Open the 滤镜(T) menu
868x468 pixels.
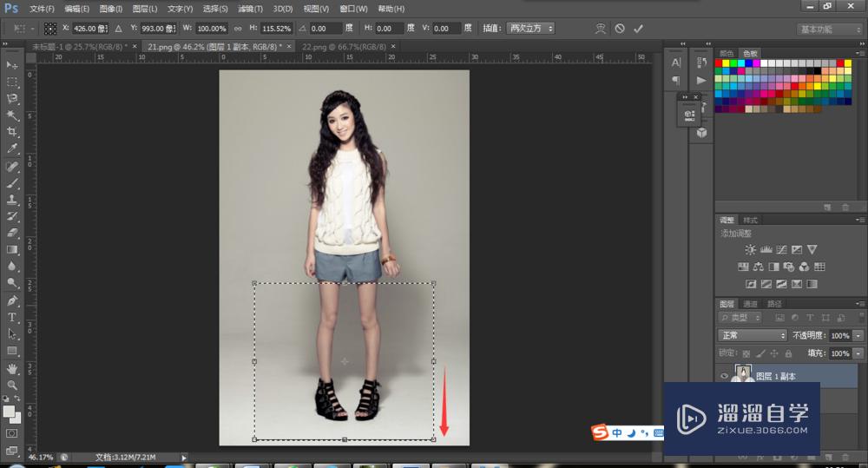pos(251,9)
